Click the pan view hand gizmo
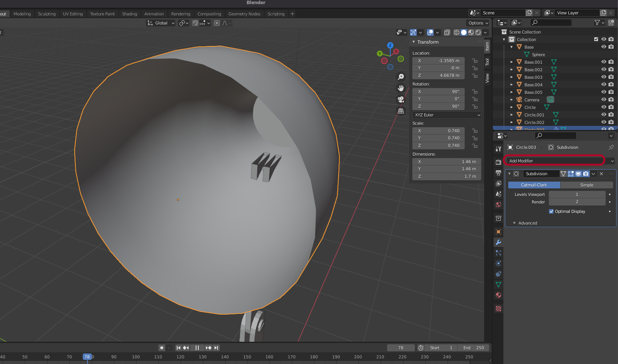Viewport: 618px width, 364px height. pos(401,88)
